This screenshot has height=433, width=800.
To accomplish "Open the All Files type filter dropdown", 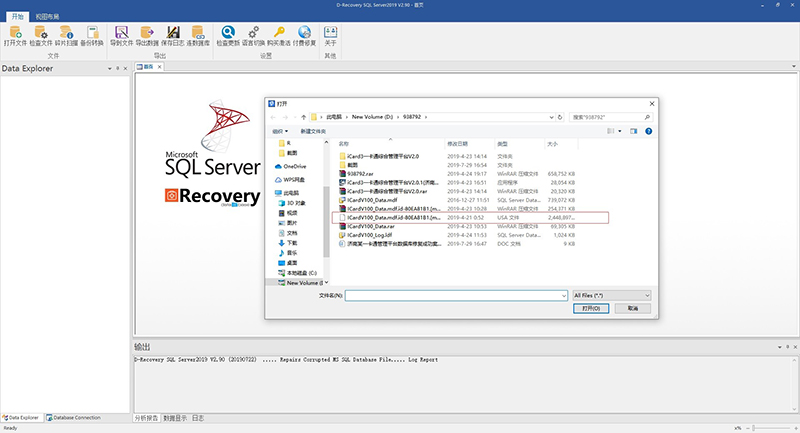I will pos(612,295).
